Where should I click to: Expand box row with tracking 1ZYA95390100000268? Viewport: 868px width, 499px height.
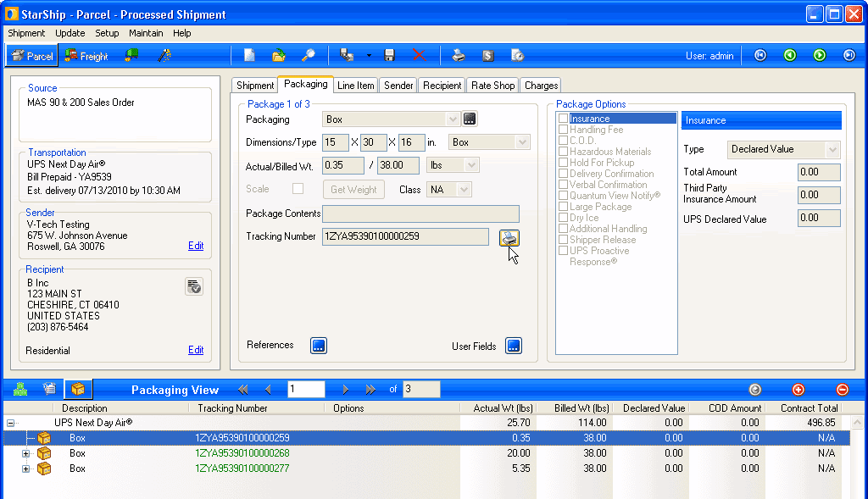point(25,453)
